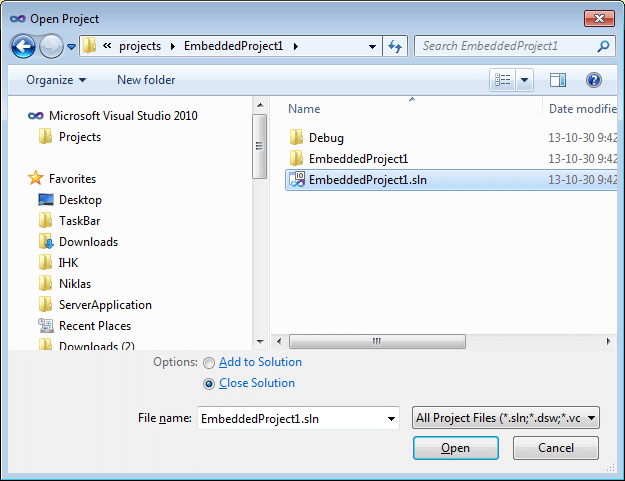Click the refresh button next to address bar
Screen dimensions: 625x481
395,46
